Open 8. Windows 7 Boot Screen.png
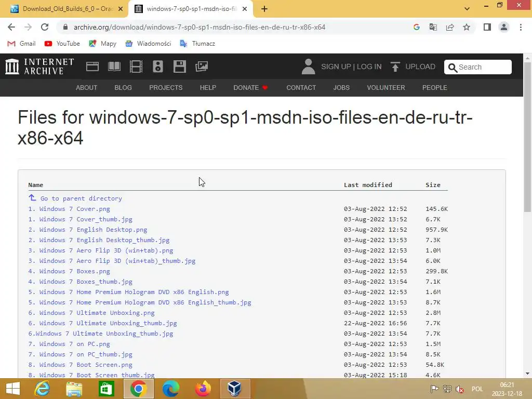Image resolution: width=532 pixels, height=399 pixels. point(81,365)
